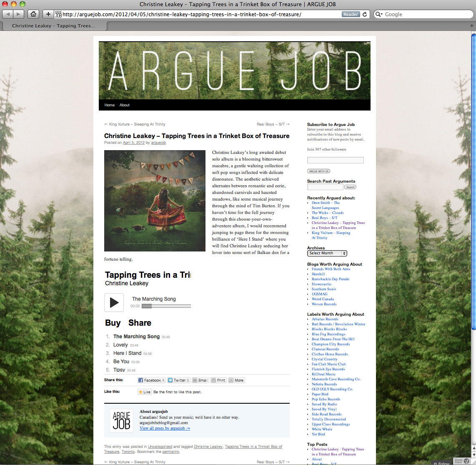Open Friends With Both Arms blog
Image resolution: width=476 pixels, height=465 pixels.
pyautogui.click(x=331, y=269)
